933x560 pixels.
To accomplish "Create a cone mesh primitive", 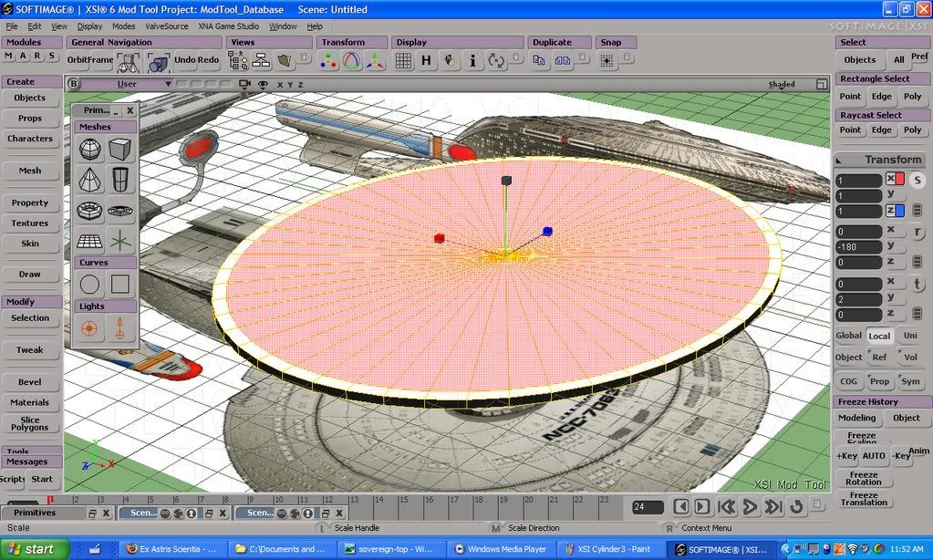I will (x=90, y=179).
